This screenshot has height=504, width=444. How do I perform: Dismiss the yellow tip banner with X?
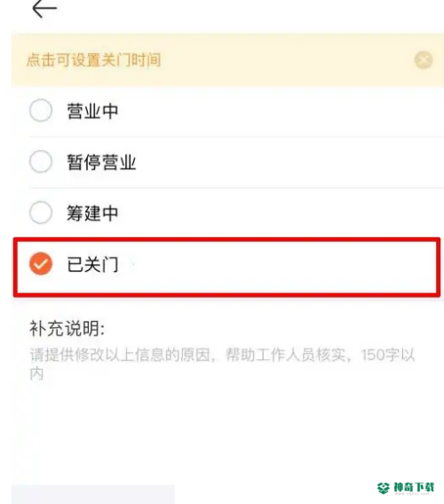click(424, 60)
